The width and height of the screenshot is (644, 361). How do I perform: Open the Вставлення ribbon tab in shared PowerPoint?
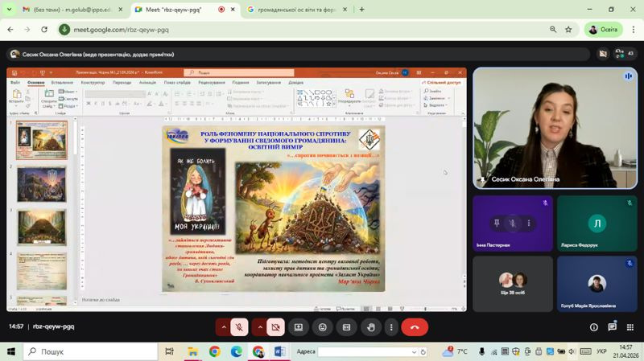(62, 83)
